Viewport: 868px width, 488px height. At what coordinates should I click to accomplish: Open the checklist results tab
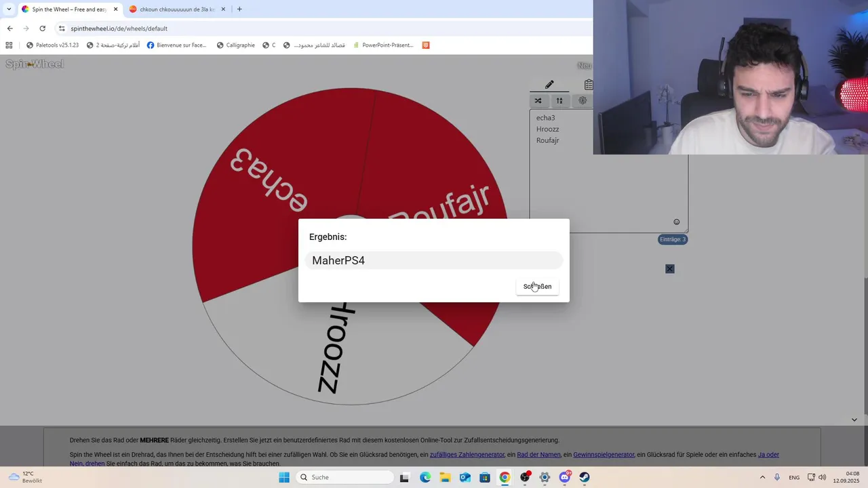tap(588, 85)
